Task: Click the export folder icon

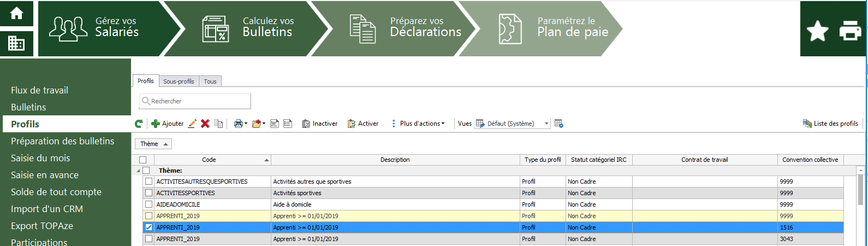Action: (x=256, y=124)
